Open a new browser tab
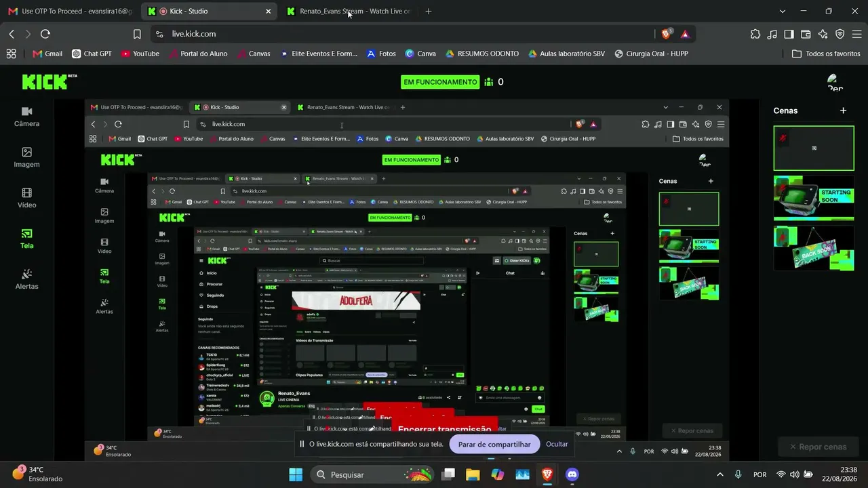The image size is (868, 488). [428, 12]
